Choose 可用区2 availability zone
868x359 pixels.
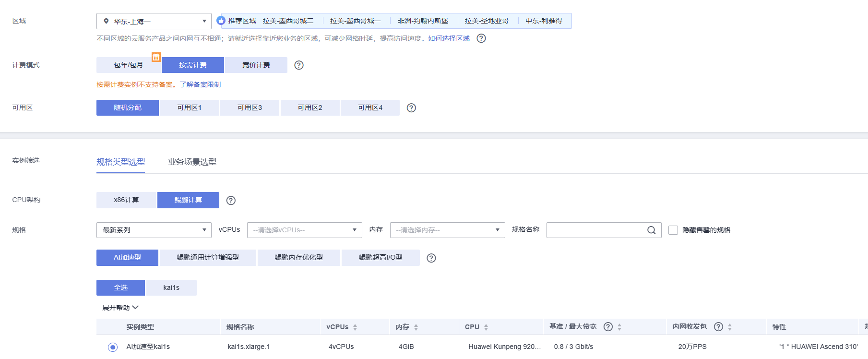(310, 108)
